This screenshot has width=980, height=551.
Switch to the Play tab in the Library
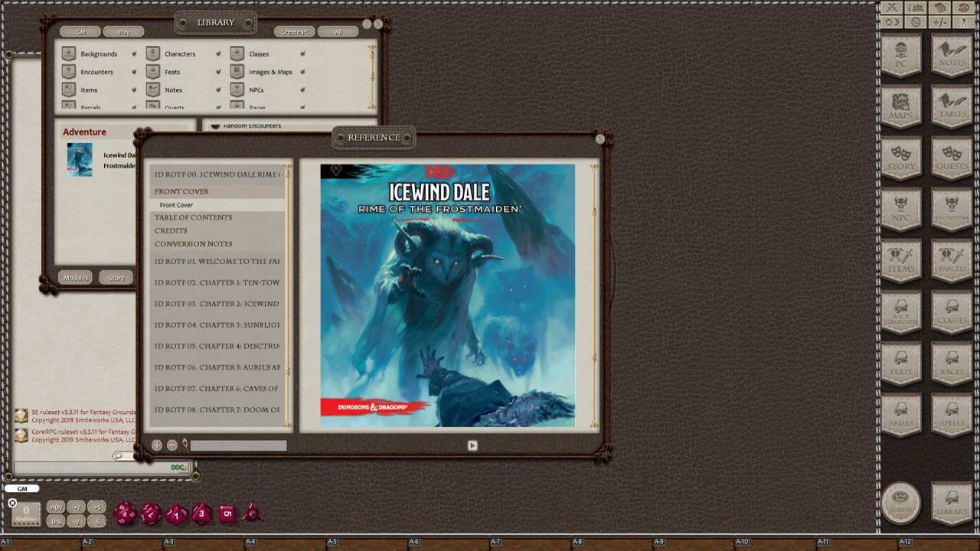[x=123, y=31]
